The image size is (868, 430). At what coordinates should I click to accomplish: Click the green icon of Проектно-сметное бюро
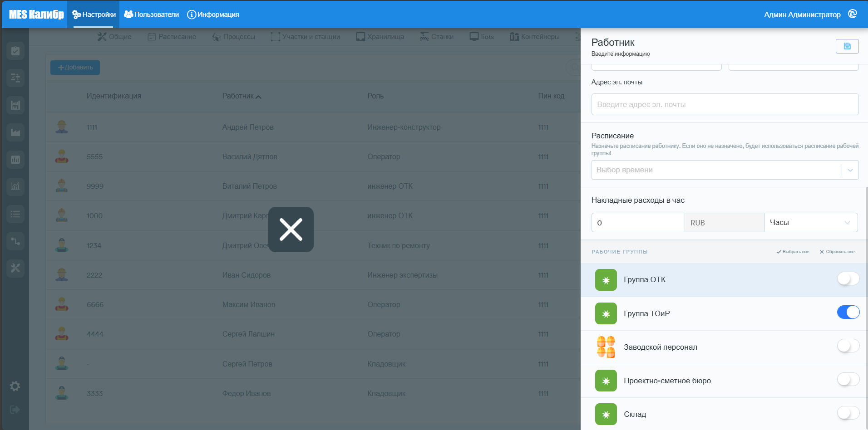[x=606, y=381]
